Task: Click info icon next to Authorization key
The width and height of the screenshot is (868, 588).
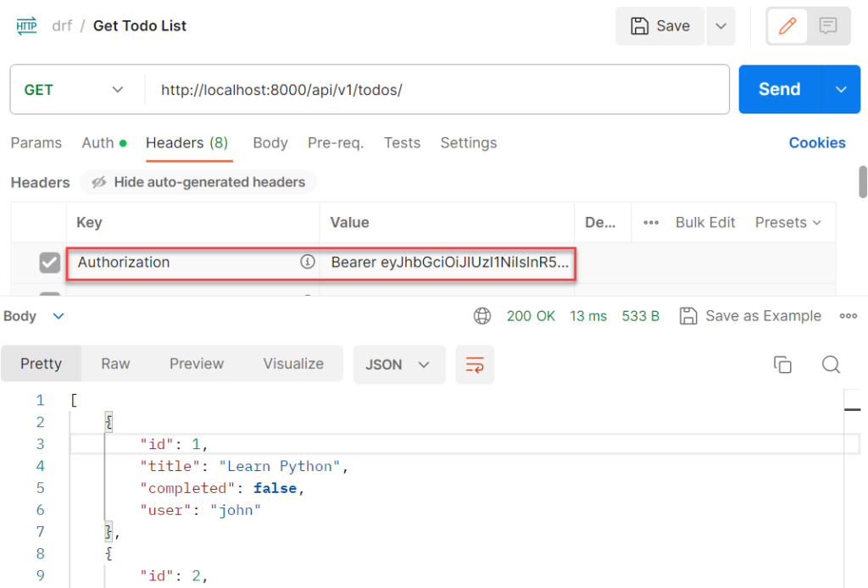Action: (x=308, y=263)
